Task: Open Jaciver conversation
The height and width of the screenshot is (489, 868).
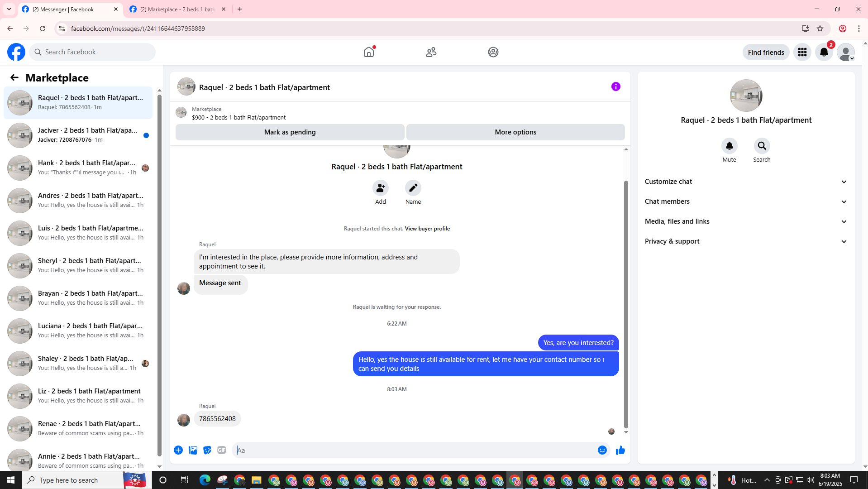Action: 78,135
